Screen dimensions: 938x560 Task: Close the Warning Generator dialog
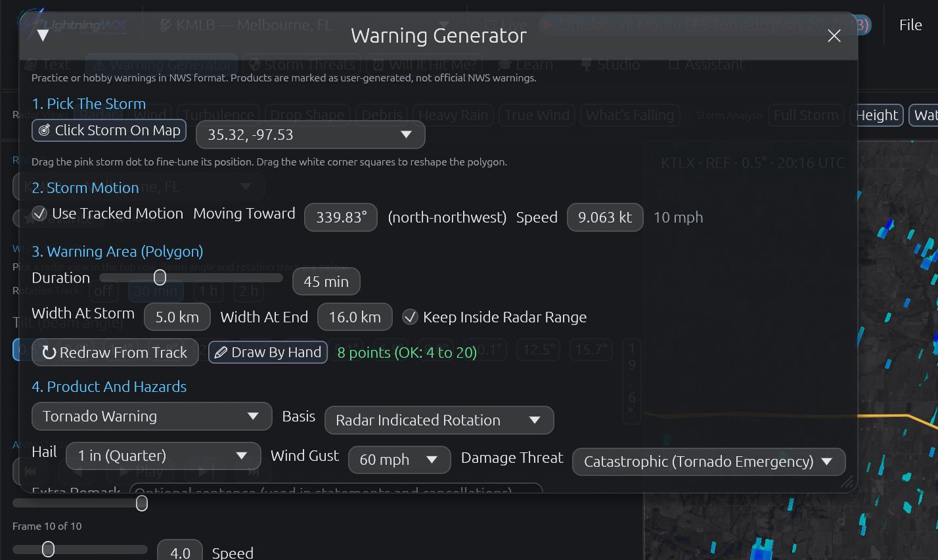834,35
